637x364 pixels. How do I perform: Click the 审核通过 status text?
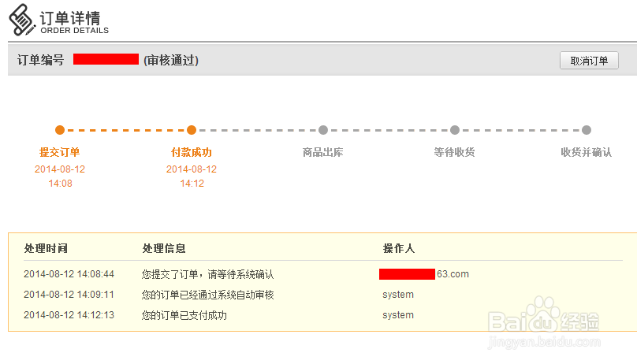[x=171, y=61]
